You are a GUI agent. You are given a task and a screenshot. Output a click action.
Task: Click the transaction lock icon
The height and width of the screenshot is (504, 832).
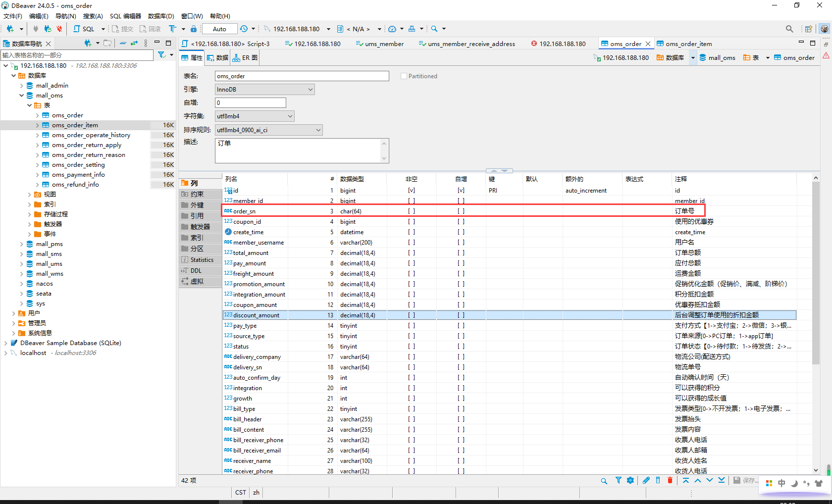pos(194,29)
